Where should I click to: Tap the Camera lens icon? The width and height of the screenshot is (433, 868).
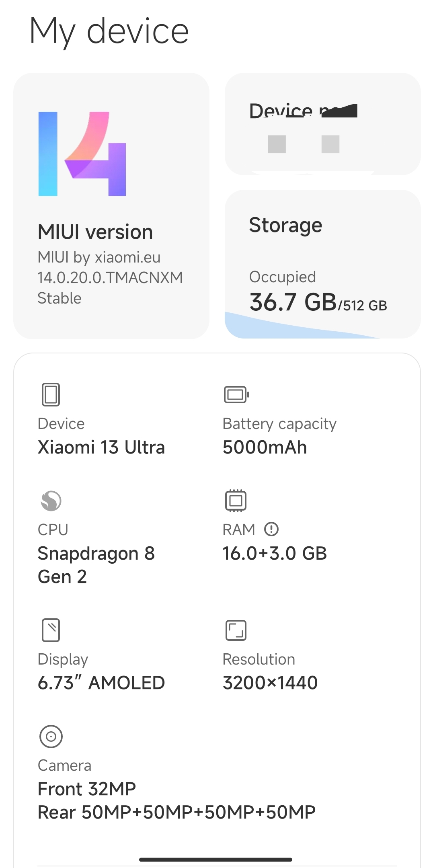[x=51, y=737]
